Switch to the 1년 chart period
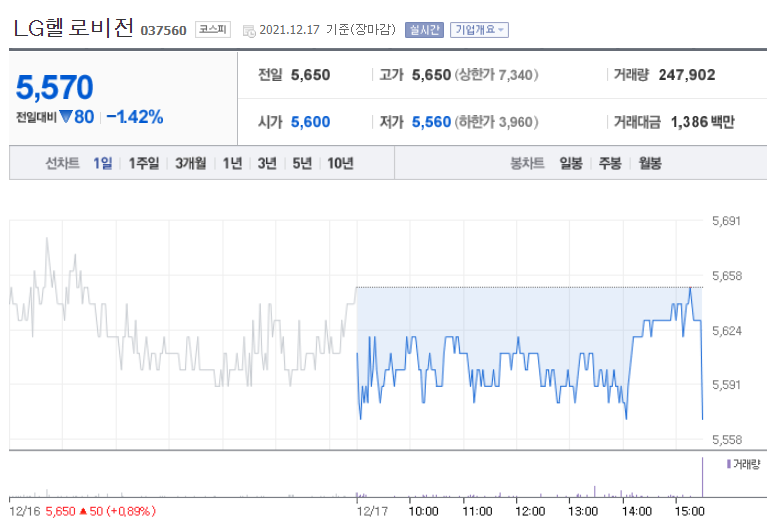767x527 pixels. (232, 163)
